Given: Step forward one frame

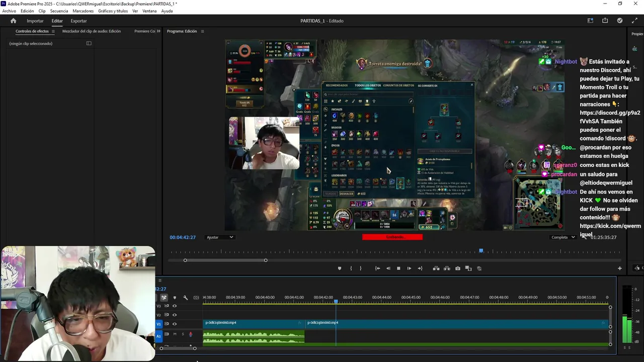Looking at the screenshot, I should 409,268.
